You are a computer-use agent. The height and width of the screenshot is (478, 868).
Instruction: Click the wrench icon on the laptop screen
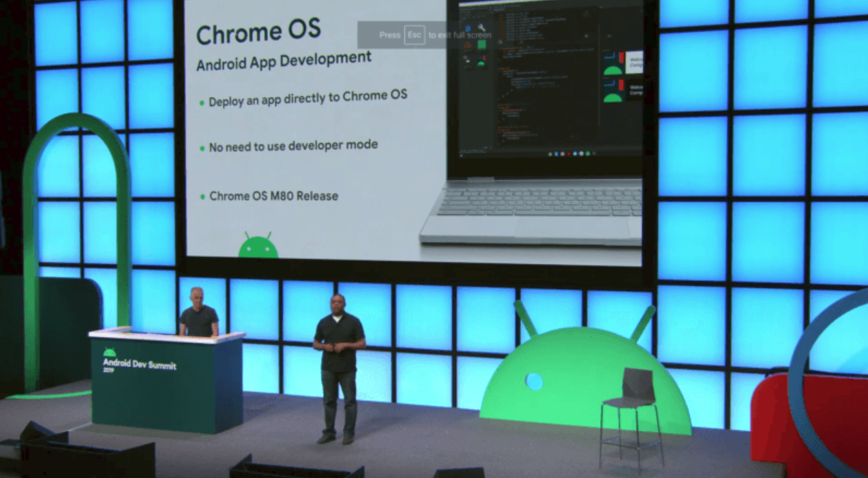coord(481,29)
